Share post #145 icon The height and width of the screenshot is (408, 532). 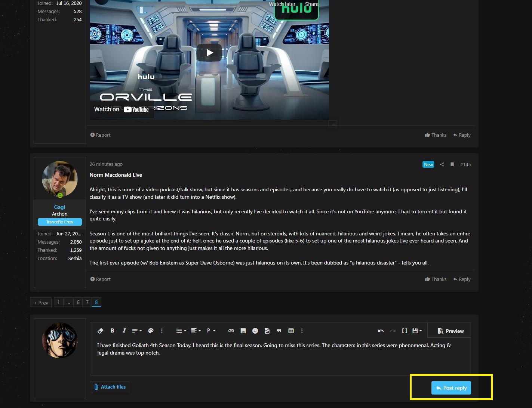click(442, 164)
